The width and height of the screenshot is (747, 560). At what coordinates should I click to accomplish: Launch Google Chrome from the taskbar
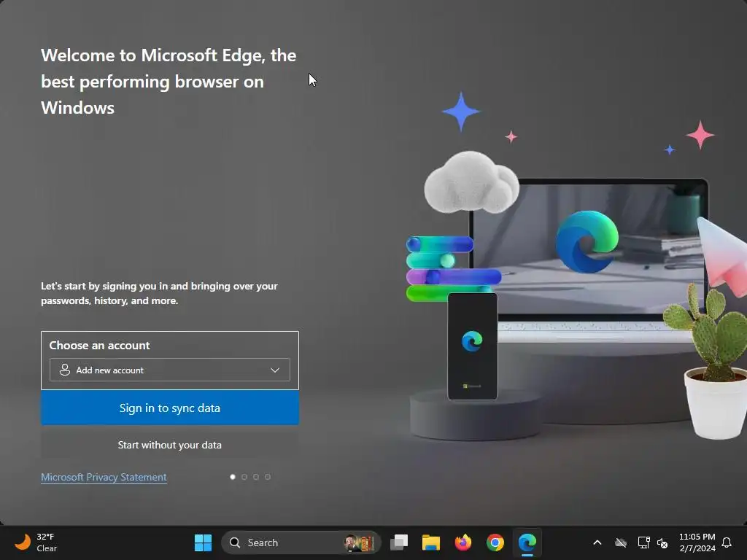pyautogui.click(x=495, y=542)
